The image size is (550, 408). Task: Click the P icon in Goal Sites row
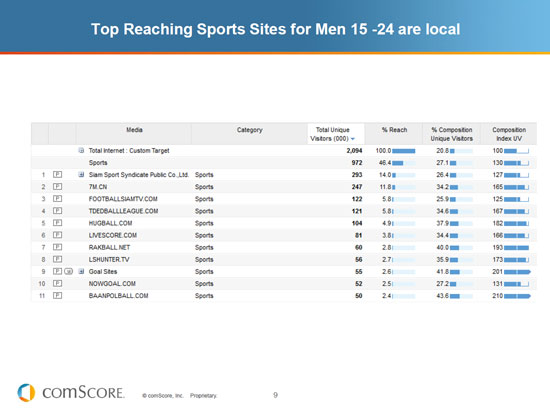[58, 271]
